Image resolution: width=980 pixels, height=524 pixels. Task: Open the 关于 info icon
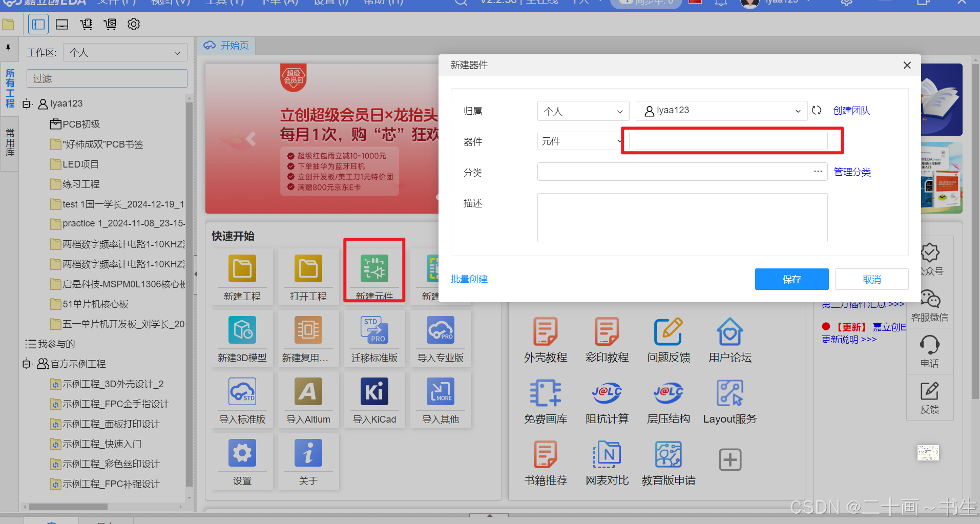pos(308,453)
